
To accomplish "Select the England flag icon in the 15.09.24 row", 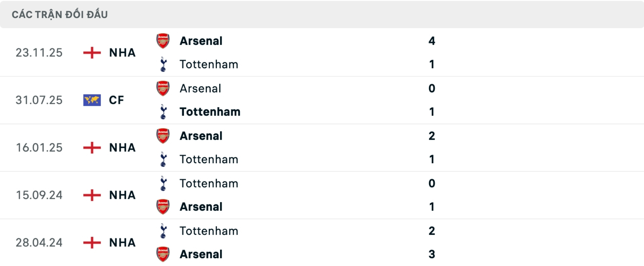I will coord(91,195).
